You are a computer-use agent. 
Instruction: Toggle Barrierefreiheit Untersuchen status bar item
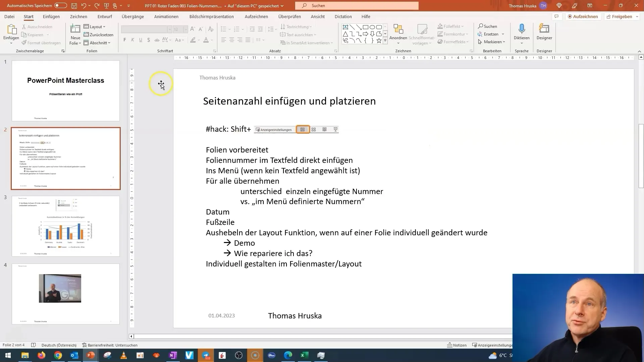click(109, 345)
